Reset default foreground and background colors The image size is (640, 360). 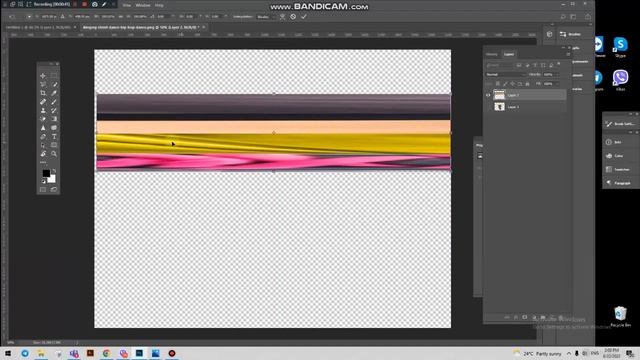[44, 182]
